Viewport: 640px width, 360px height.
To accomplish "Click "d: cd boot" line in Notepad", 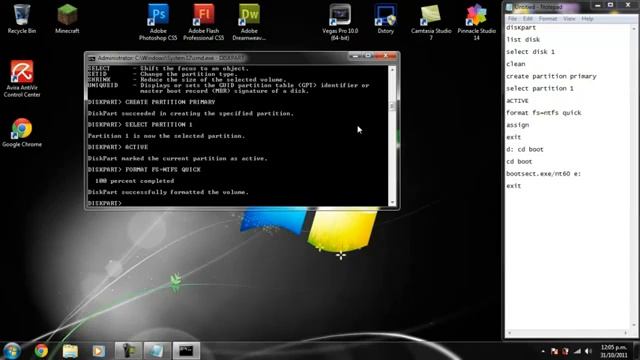I will pos(524,149).
